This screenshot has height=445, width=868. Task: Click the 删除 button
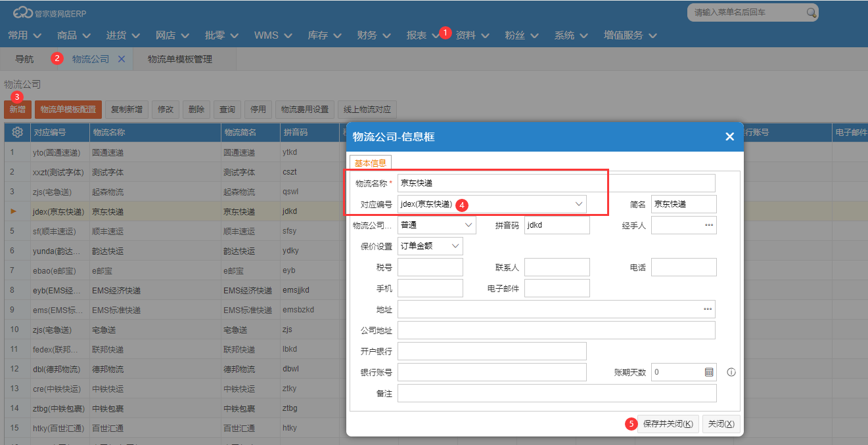pos(196,110)
